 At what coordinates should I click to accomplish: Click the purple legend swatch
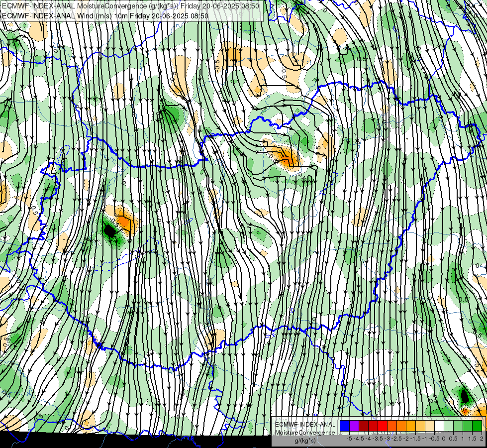point(354,426)
